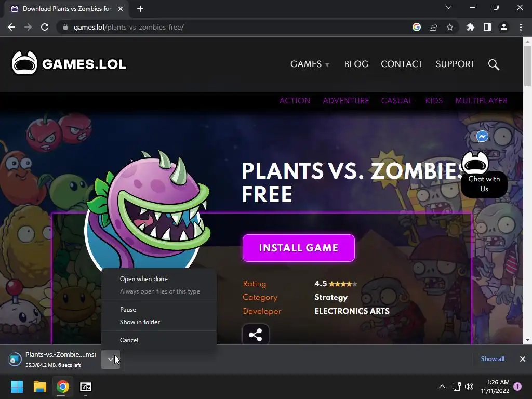Viewport: 532px width, 399px height.
Task: Show hidden system tray icons
Action: pos(442,387)
